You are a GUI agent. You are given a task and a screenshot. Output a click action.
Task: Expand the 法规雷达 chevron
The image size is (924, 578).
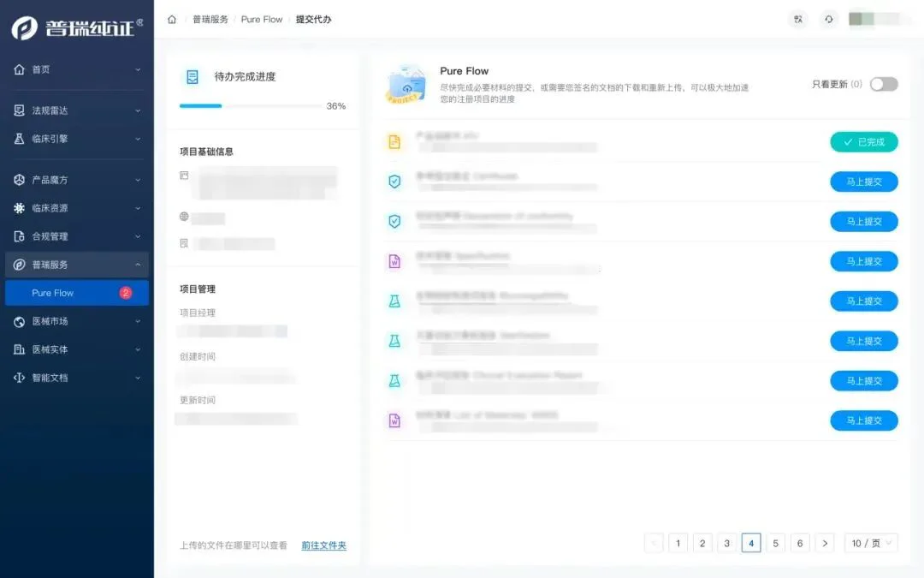click(x=138, y=110)
